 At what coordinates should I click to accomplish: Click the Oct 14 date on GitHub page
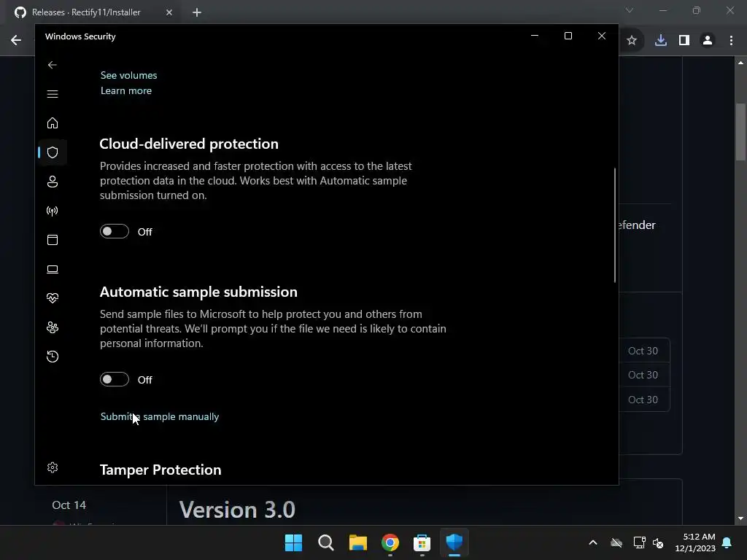69,505
